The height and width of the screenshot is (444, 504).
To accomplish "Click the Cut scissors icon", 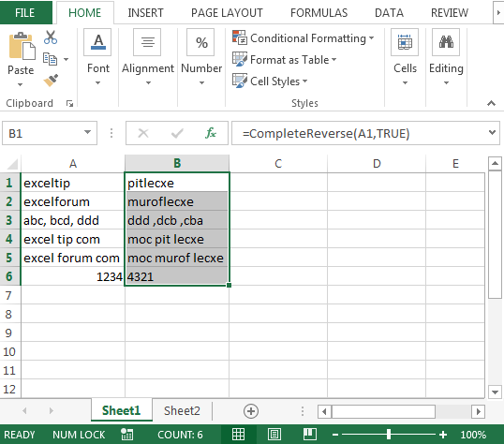I will coord(51,37).
